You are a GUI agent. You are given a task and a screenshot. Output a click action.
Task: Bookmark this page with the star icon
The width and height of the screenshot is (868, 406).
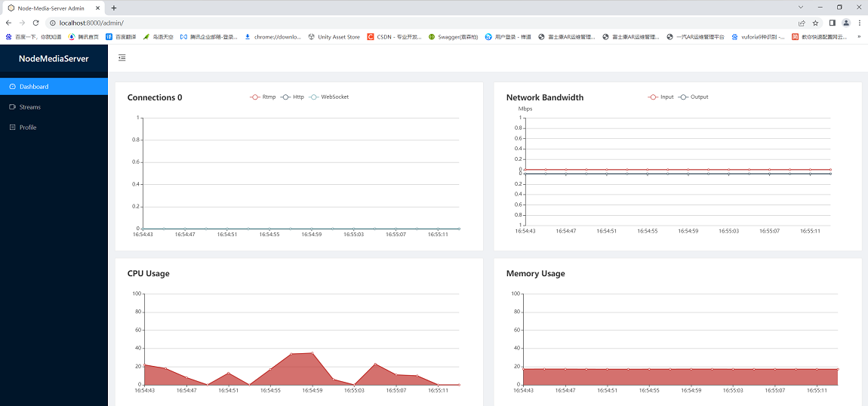pos(815,23)
